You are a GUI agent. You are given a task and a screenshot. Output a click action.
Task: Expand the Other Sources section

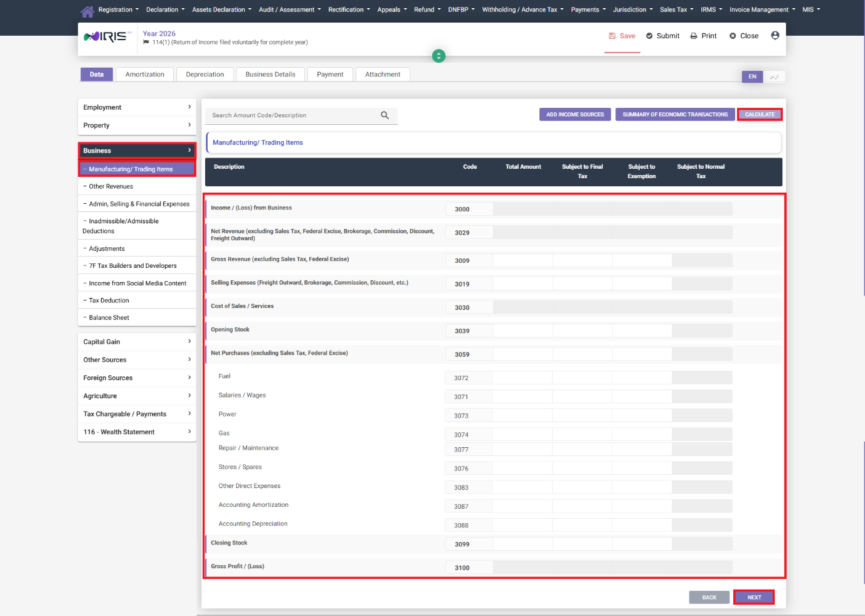click(137, 360)
